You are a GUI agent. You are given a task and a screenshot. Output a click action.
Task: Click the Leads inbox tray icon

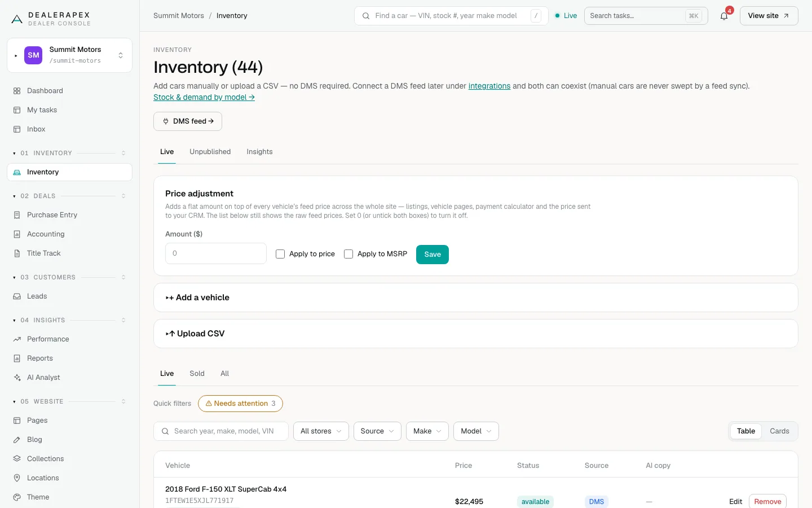[x=17, y=296]
